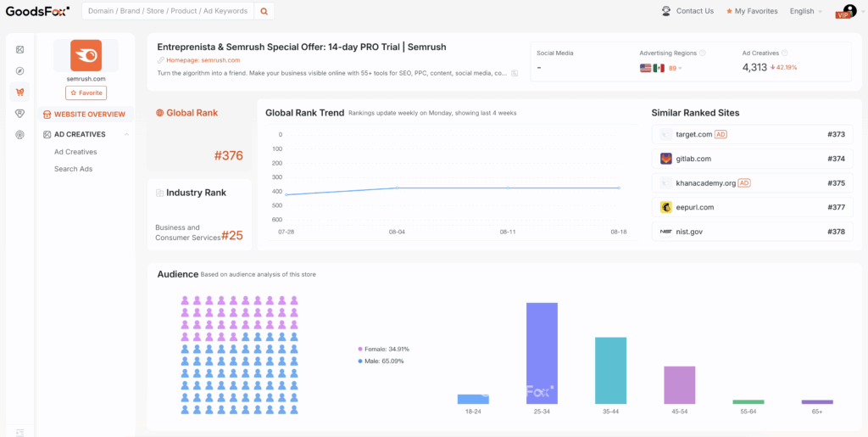
Task: Click the 25-34 age bar
Action: 542,353
